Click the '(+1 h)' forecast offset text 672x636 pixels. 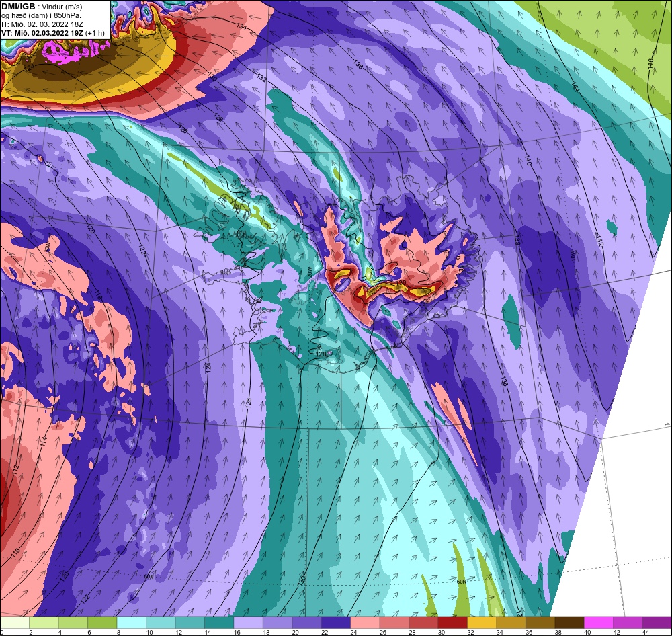point(95,32)
